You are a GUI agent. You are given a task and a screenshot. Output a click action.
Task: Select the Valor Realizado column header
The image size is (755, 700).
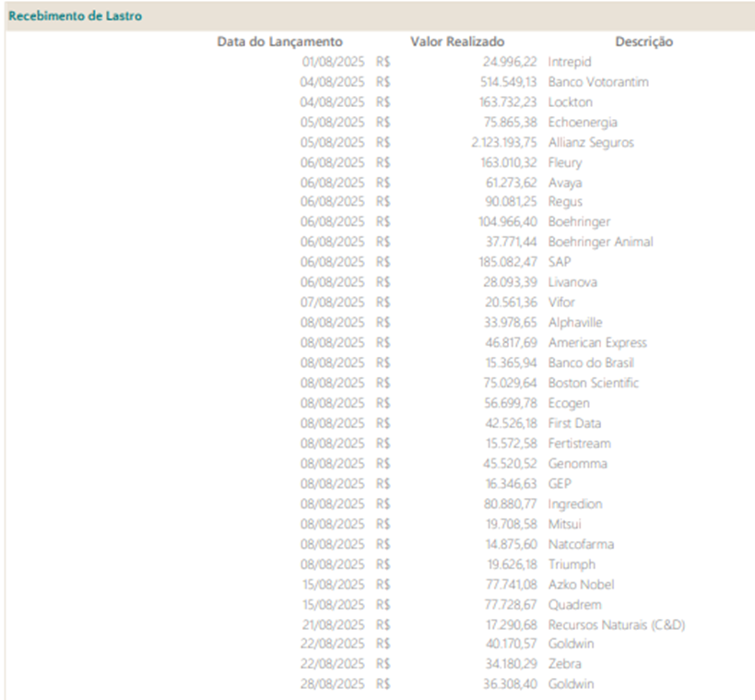pos(456,42)
